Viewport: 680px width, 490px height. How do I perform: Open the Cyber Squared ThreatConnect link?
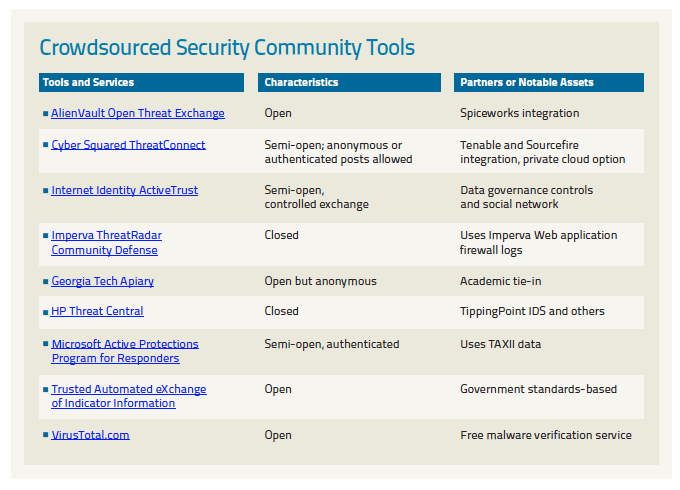coord(128,145)
